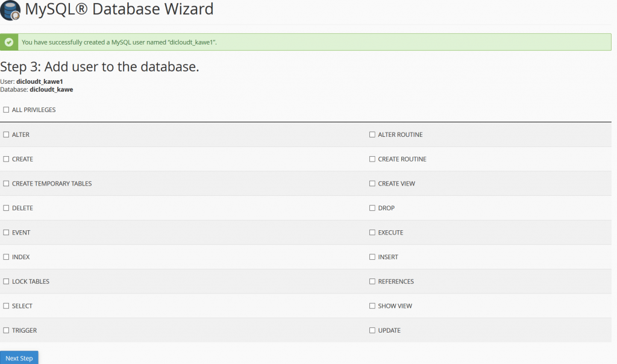Click the green success checkmark icon

coord(8,42)
